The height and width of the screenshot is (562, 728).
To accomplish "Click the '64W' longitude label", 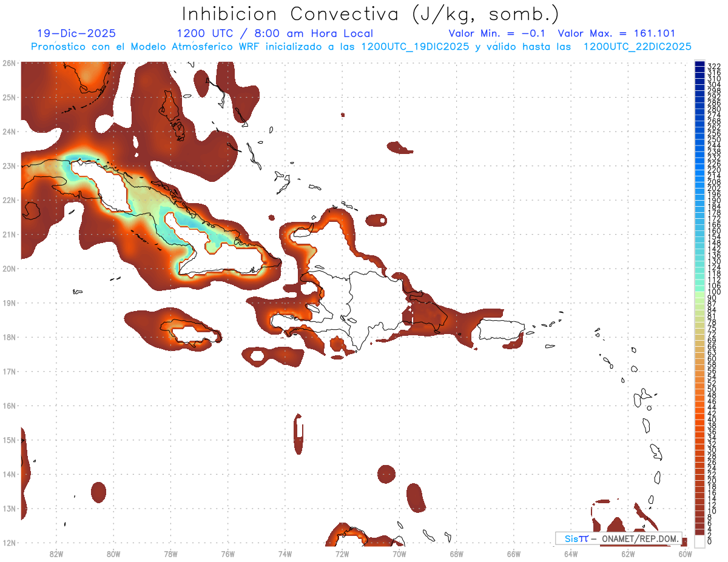I will [571, 554].
